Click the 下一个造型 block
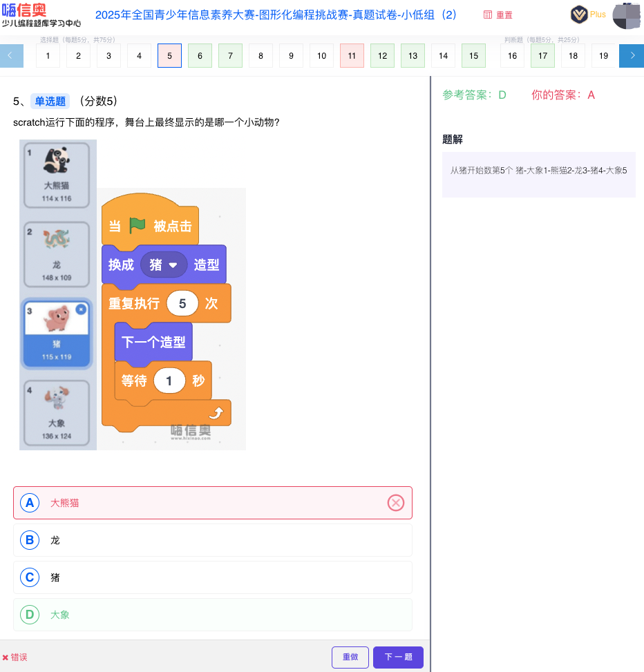 point(153,342)
